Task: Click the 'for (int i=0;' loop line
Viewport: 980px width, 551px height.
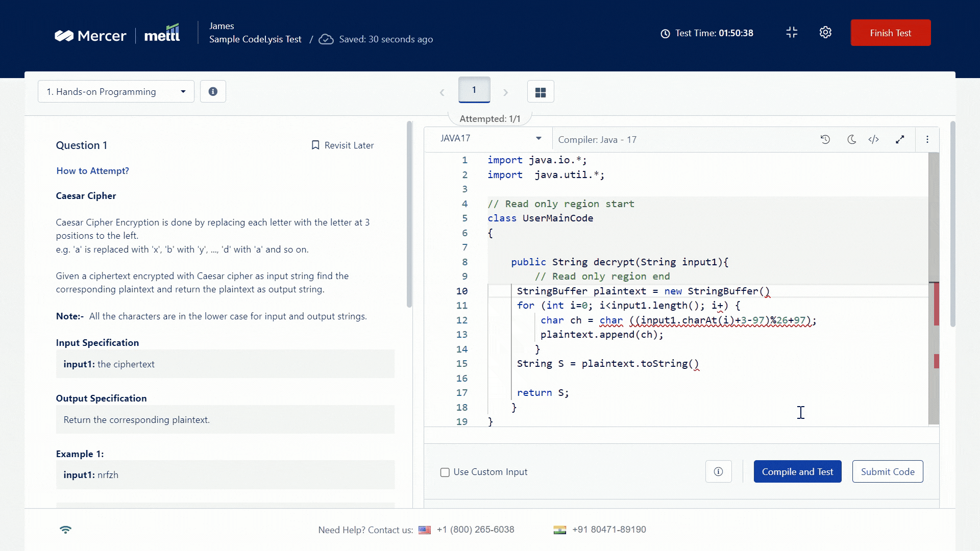Action: 628,306
